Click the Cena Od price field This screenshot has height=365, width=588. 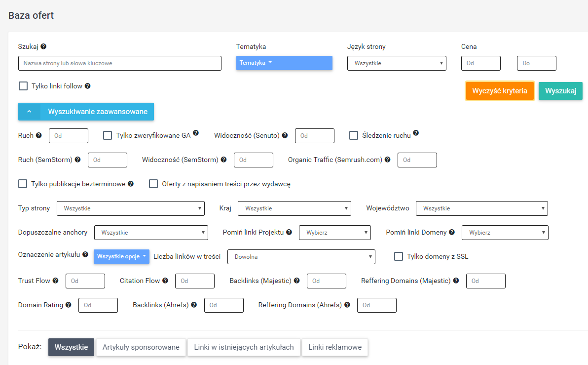pos(481,63)
